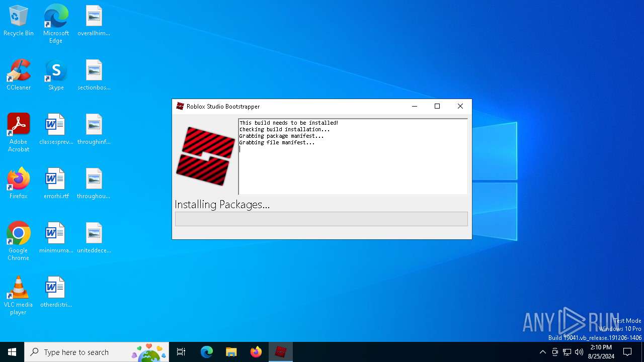Click the taskbar search box
Screen dimensions: 644x362
97,352
